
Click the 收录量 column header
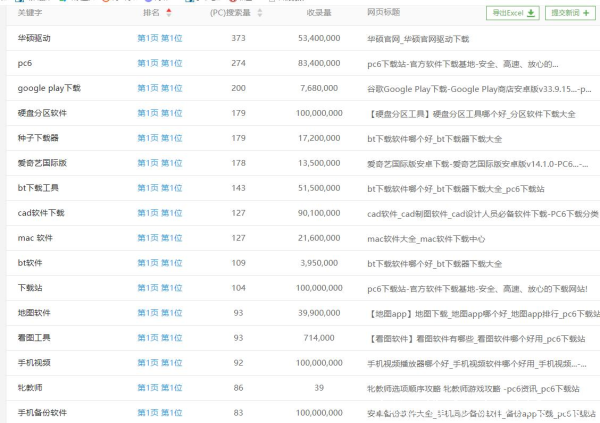320,13
